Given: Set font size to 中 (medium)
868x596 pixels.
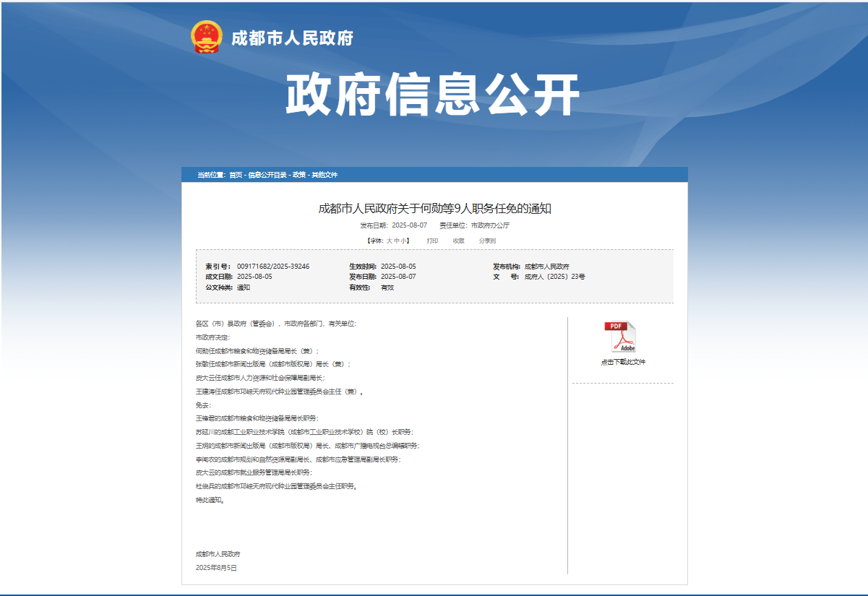Looking at the screenshot, I should tap(396, 241).
